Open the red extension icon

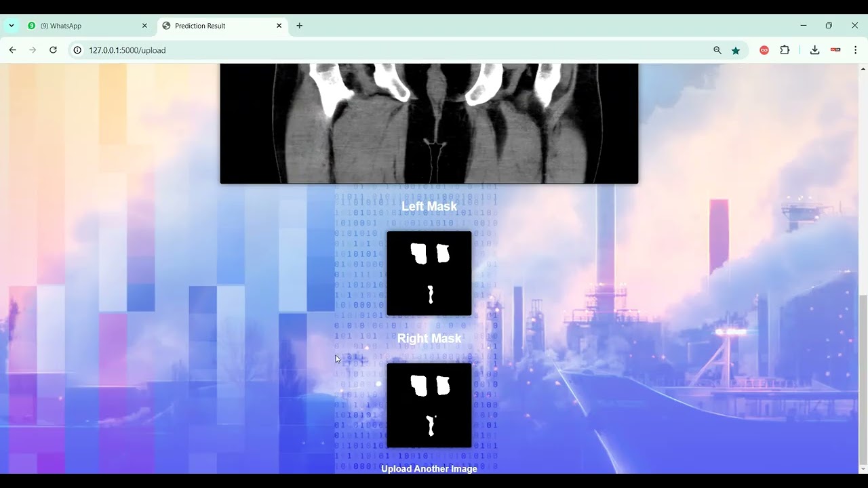point(764,50)
